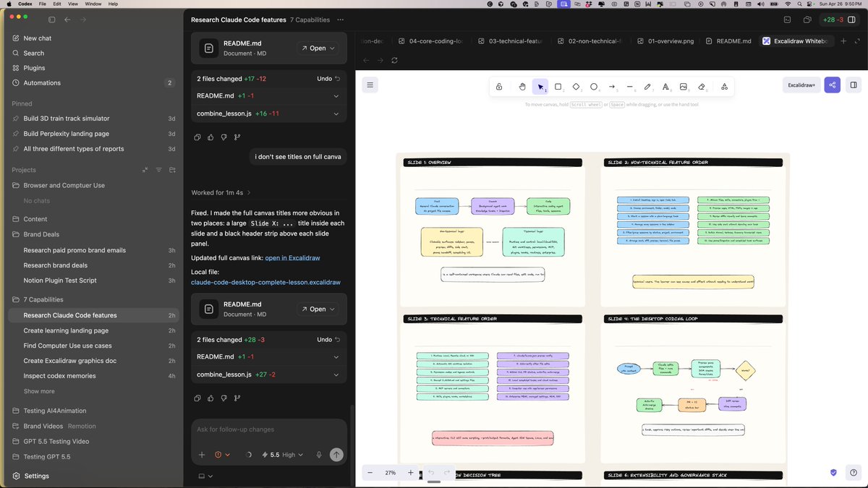Open the 5.5 High model dropdown
Screen dimensions: 868x488
coord(283,455)
